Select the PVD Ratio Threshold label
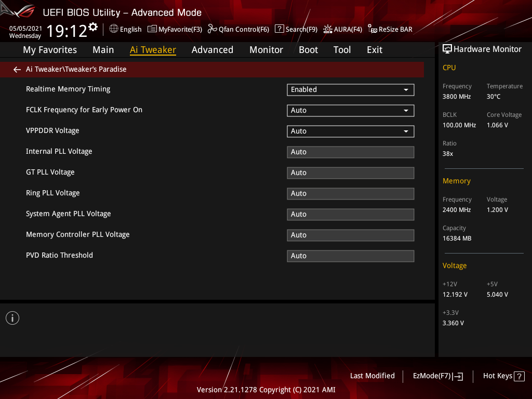 59,255
